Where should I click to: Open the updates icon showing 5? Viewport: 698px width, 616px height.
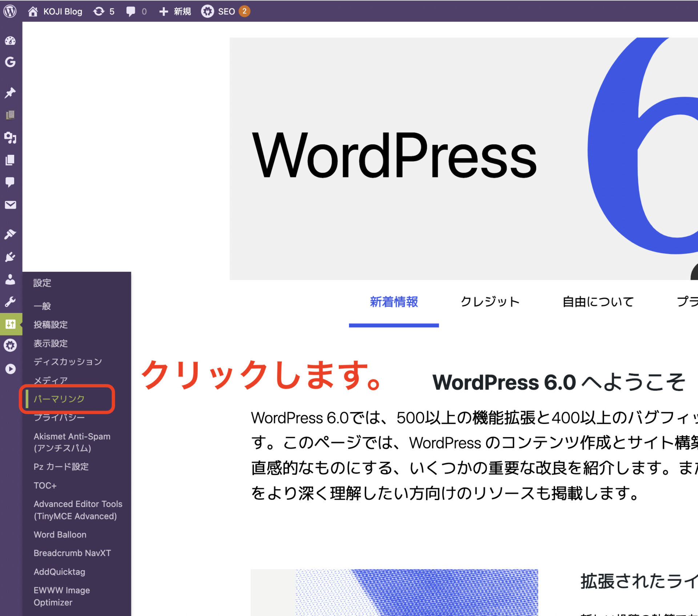tap(104, 11)
